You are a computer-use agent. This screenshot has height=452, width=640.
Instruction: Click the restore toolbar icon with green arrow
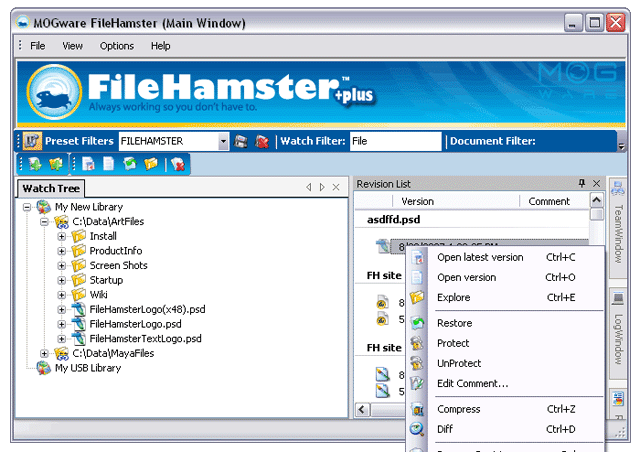(x=130, y=164)
